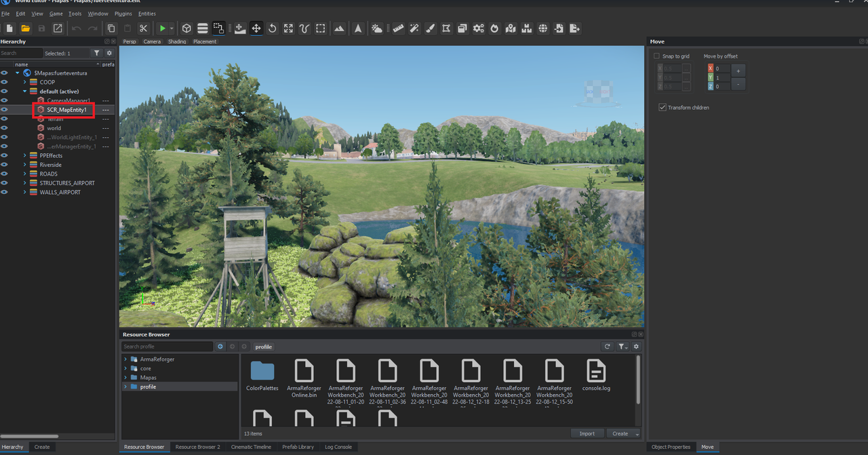Select the dashed rectangle selection tool
The height and width of the screenshot is (455, 868).
point(321,28)
